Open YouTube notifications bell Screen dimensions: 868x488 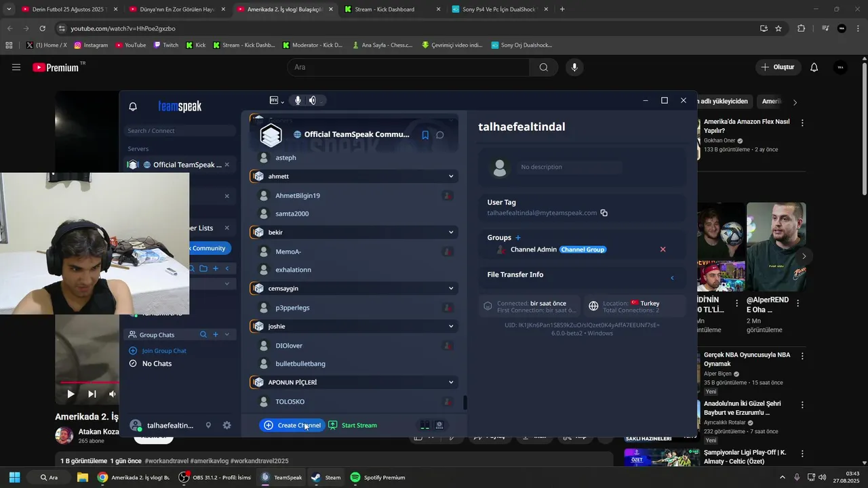click(814, 67)
